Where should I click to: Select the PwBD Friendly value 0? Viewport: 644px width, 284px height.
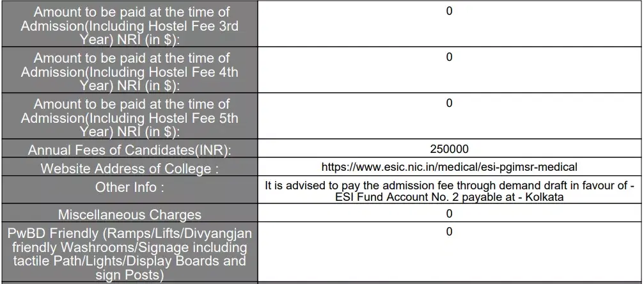(x=449, y=232)
